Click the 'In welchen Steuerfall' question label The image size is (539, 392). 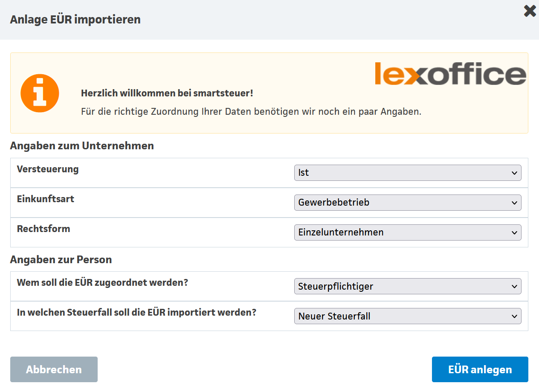click(136, 312)
